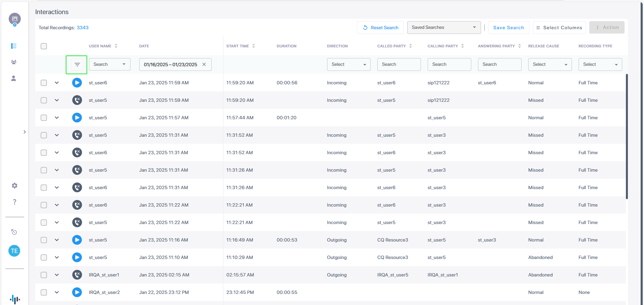Clear the date range filter
This screenshot has height=305, width=644.
pos(204,64)
